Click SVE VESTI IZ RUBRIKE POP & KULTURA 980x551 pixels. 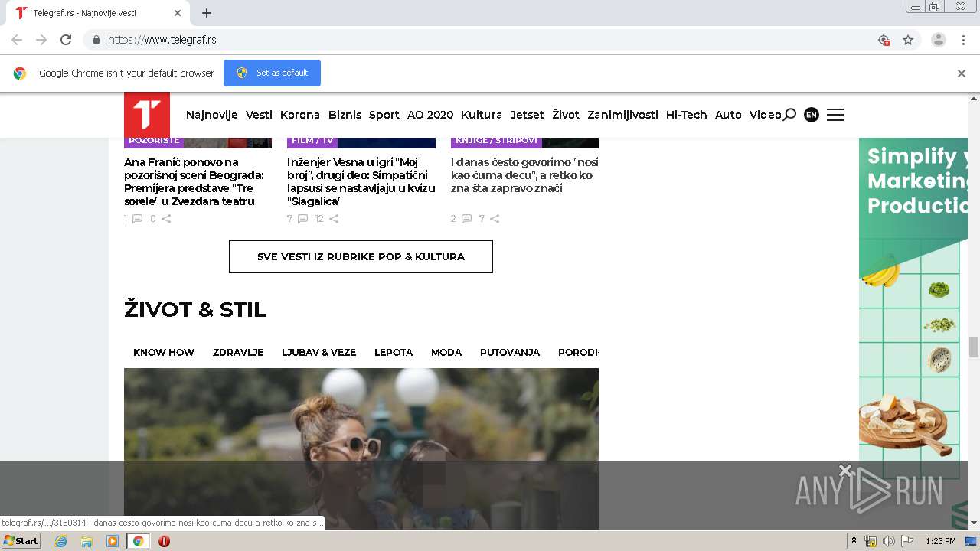pos(361,256)
